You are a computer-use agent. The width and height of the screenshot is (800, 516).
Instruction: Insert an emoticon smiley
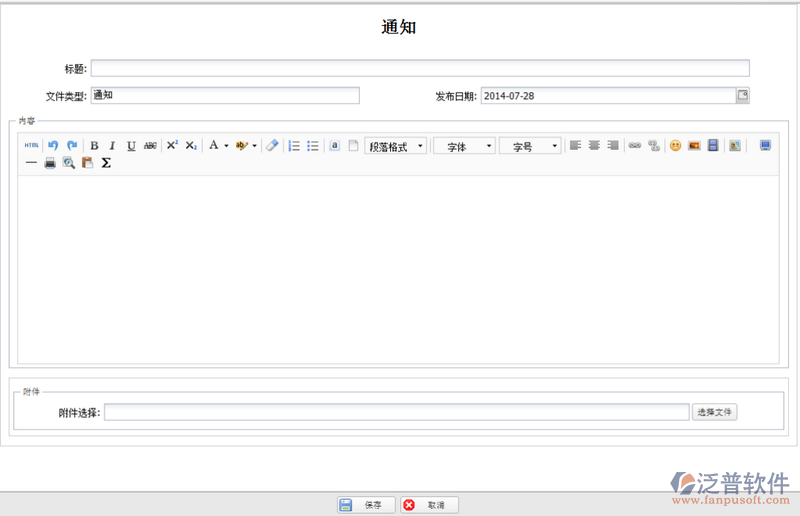(x=676, y=146)
